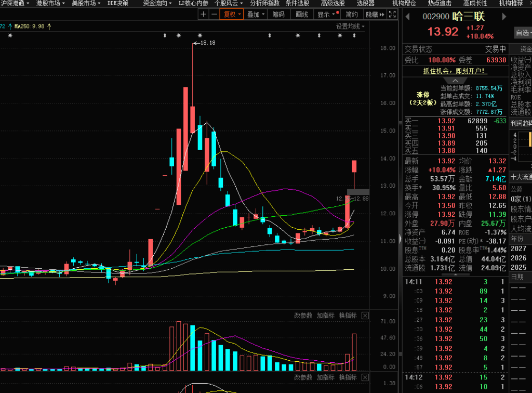
Task: Click the 涨停 (2天2板) limit-up label
Action: click(x=423, y=98)
